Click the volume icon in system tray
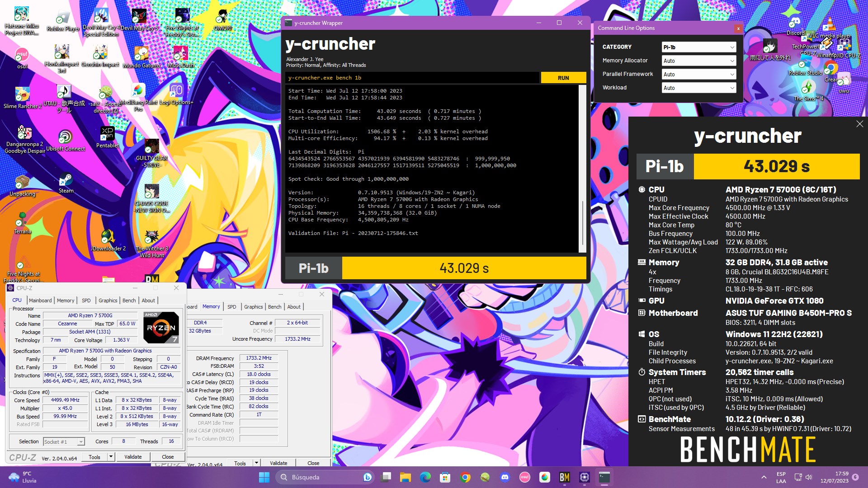 point(809,477)
